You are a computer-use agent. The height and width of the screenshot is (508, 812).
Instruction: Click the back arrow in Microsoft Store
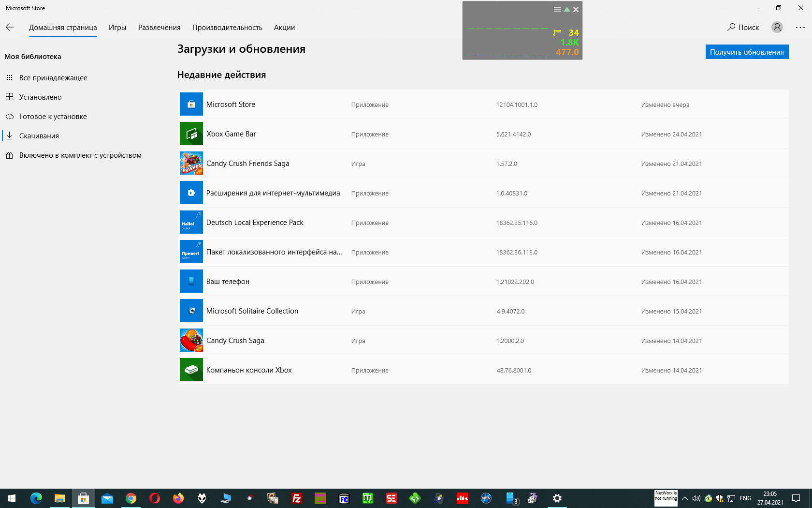[x=10, y=27]
